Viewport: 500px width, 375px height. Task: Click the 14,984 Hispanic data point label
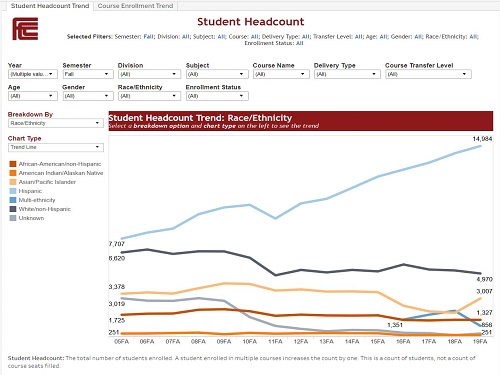482,139
